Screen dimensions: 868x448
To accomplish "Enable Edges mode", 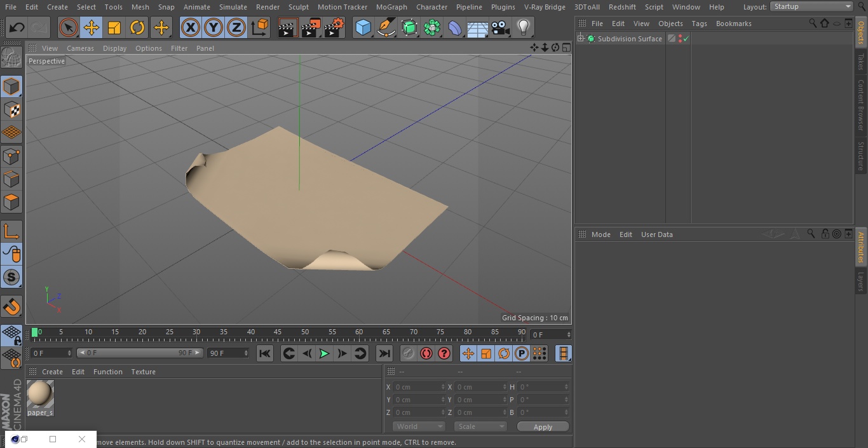I will 11,179.
